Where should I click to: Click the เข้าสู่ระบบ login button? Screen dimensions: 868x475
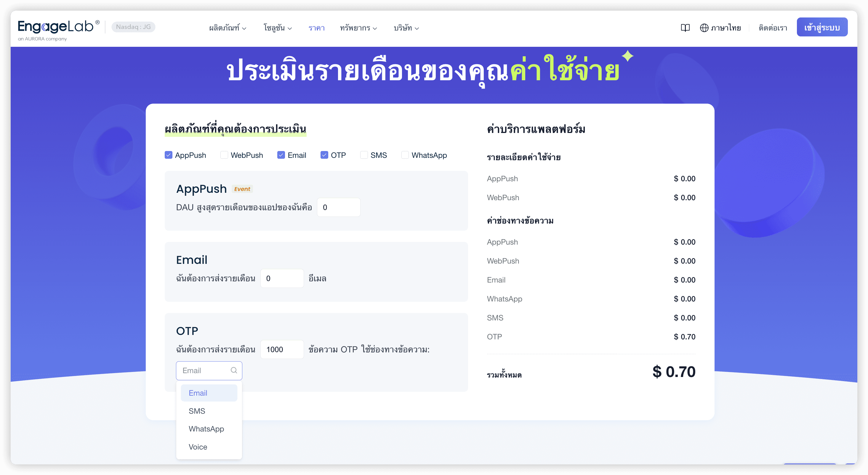[x=822, y=27]
